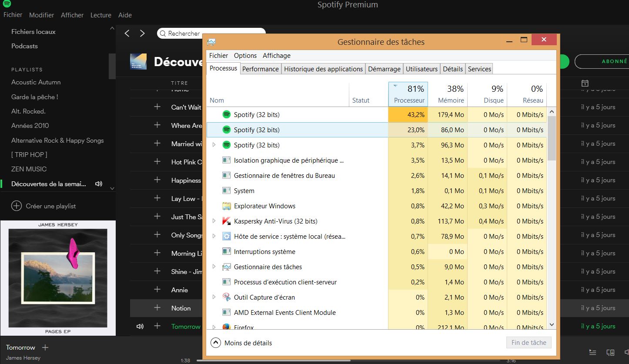Screen dimensions: 629x364
Task: Click the plus icon beside Can't Wait
Action: point(157,107)
